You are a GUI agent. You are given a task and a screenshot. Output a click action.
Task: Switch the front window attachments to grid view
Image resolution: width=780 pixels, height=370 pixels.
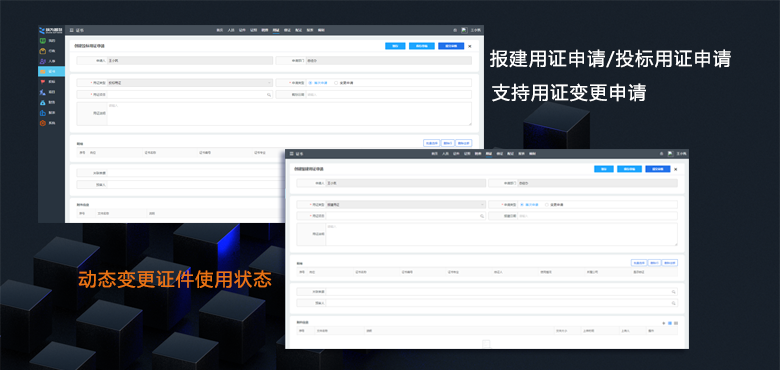(x=676, y=323)
